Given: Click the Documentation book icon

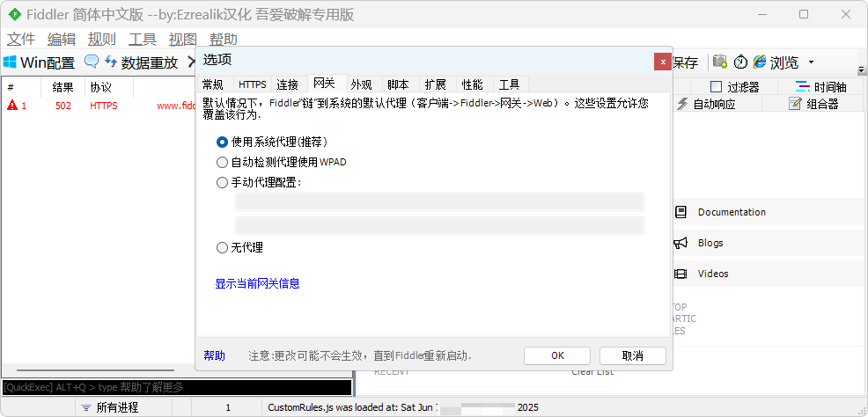Looking at the screenshot, I should pyautogui.click(x=680, y=212).
